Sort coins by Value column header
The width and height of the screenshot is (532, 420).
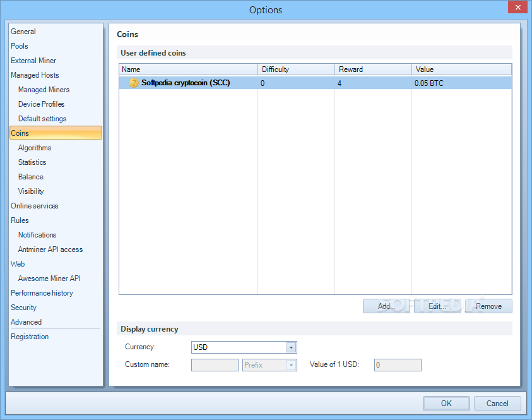pos(462,69)
